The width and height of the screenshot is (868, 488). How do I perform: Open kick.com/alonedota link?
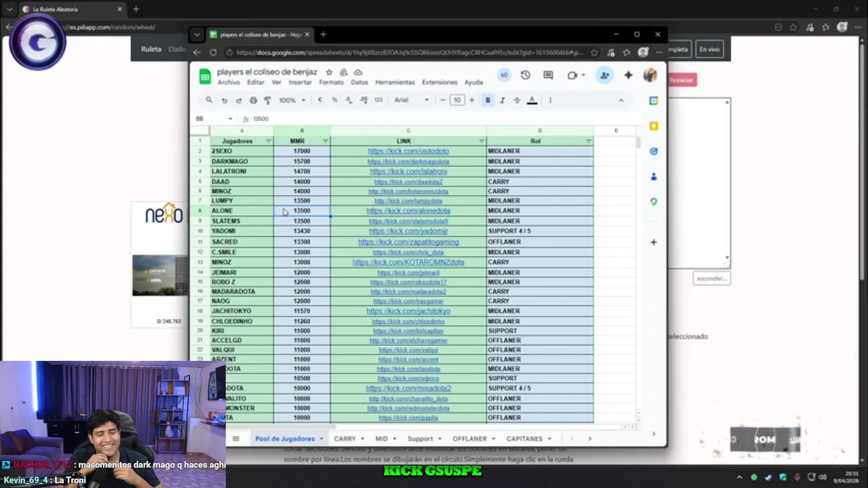coord(408,211)
